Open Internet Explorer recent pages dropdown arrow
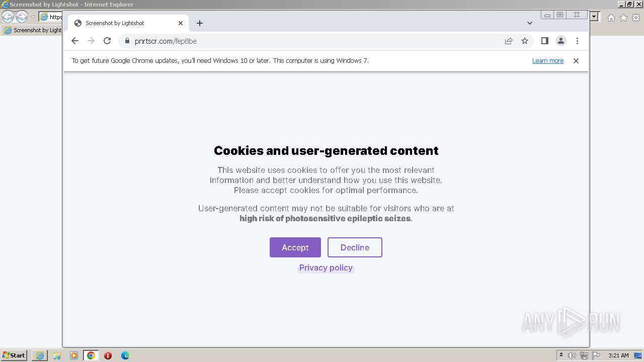This screenshot has height=362, width=644. point(33,17)
